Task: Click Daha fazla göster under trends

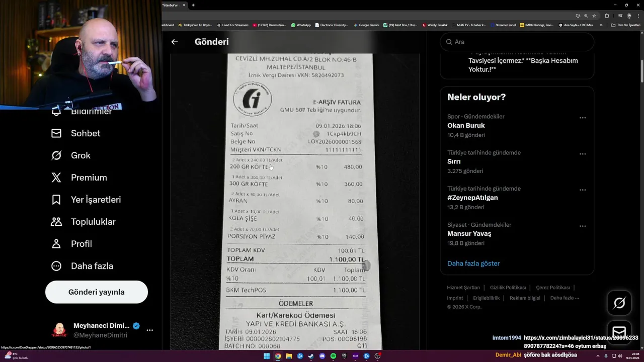Action: click(x=473, y=263)
